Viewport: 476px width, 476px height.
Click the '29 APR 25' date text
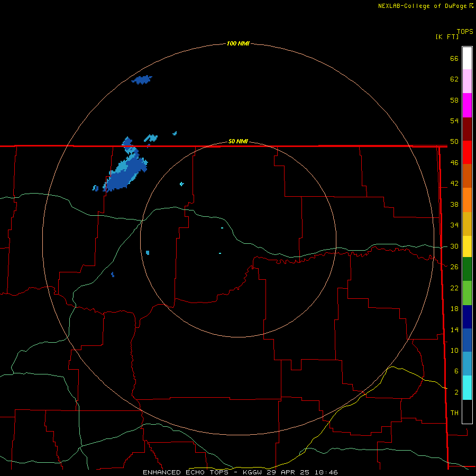pyautogui.click(x=288, y=472)
